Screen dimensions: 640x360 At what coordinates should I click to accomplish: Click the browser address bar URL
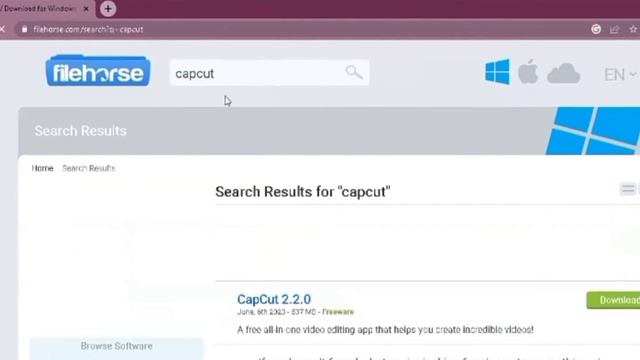(88, 29)
